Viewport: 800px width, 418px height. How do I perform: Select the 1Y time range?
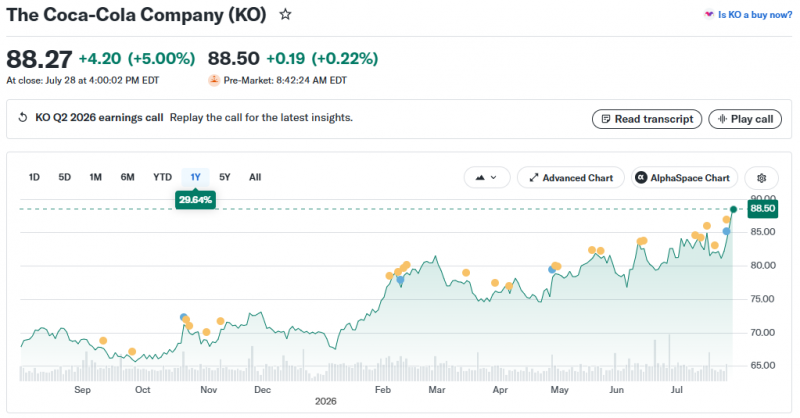(x=195, y=177)
